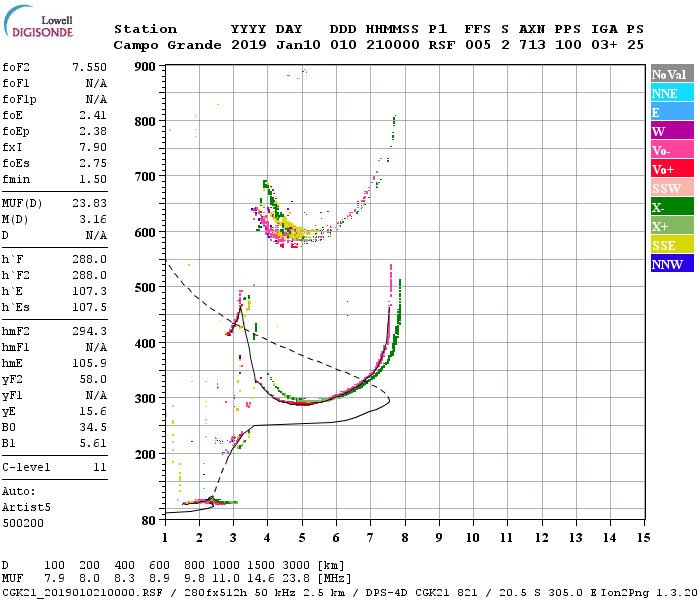Screen dimensions: 700x600
Task: Click the 10 MHz frequency axis label
Action: pyautogui.click(x=473, y=538)
